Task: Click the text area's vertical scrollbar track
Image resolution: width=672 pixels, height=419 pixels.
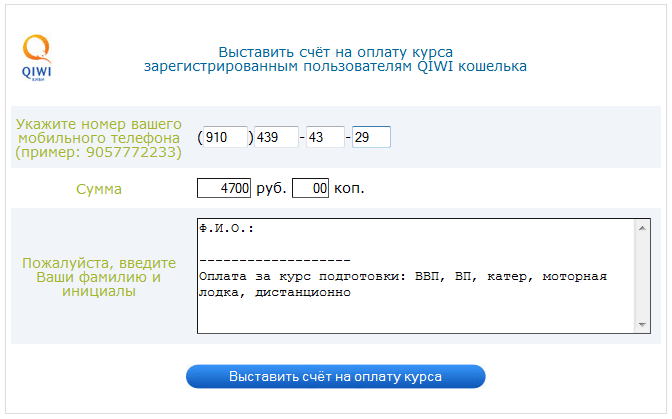Action: click(x=642, y=275)
